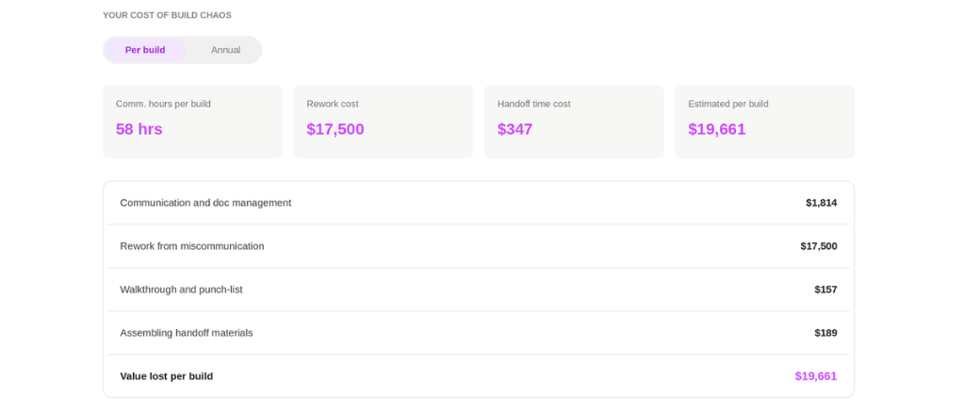Click the $19,661 value in Estimated per build card
Viewport: 980px width, 415px height.
(x=717, y=129)
